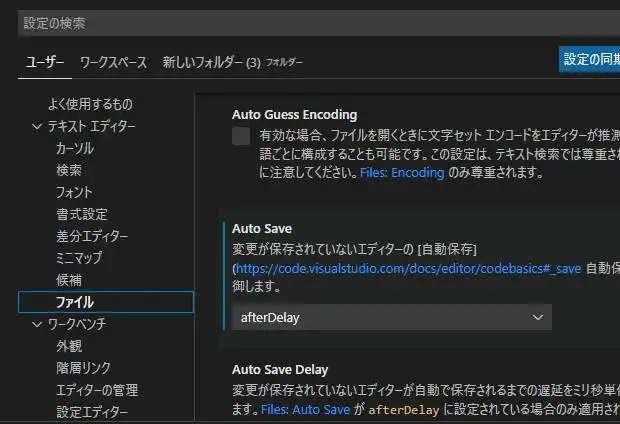Click the Auto Guess Encoding setting title

click(x=295, y=115)
